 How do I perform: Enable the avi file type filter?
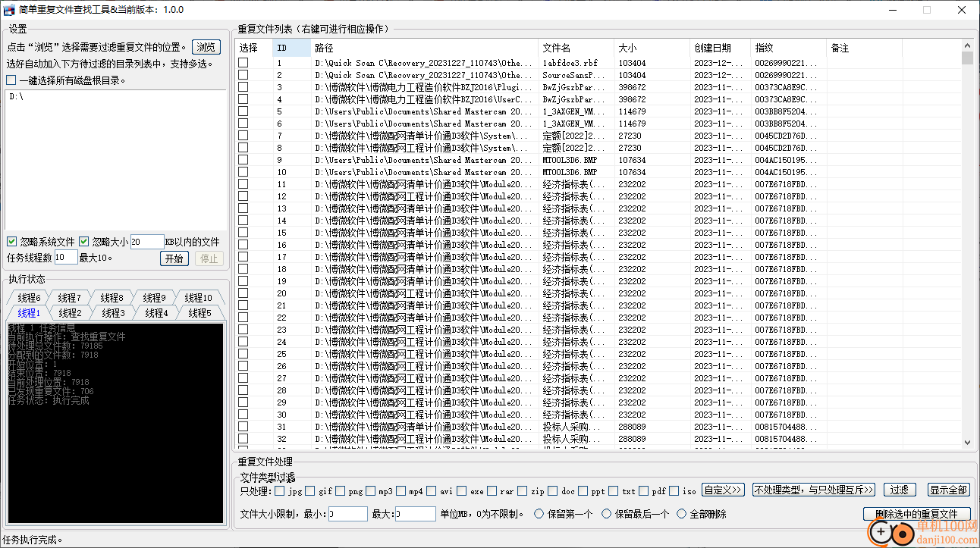pyautogui.click(x=431, y=490)
